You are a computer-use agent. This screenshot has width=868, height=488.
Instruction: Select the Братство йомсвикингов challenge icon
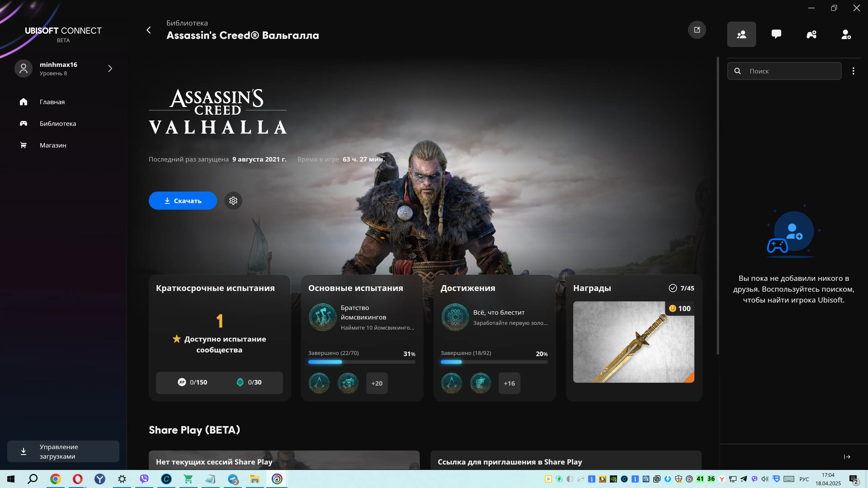pyautogui.click(x=323, y=317)
